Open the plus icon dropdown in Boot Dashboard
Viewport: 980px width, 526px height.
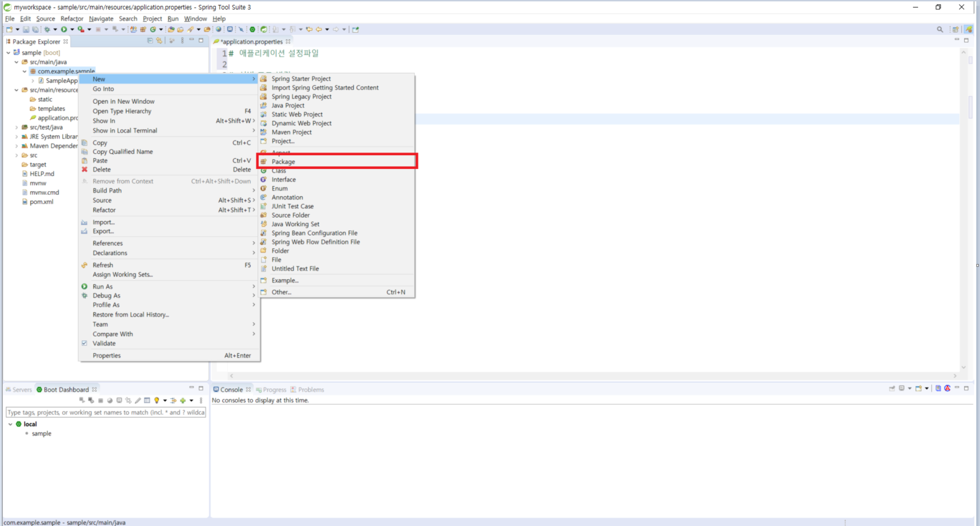point(191,401)
